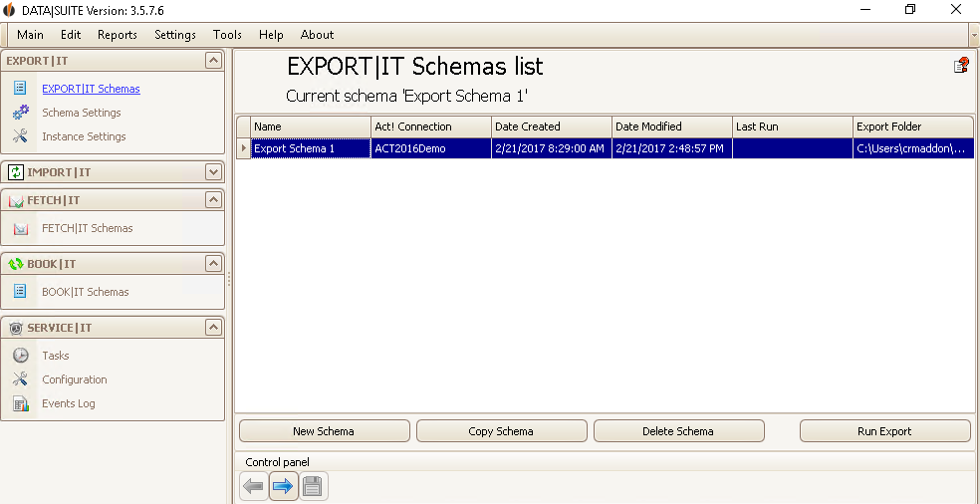Click the EXPORT|IT panel header title
The height and width of the screenshot is (504, 980).
click(x=38, y=62)
